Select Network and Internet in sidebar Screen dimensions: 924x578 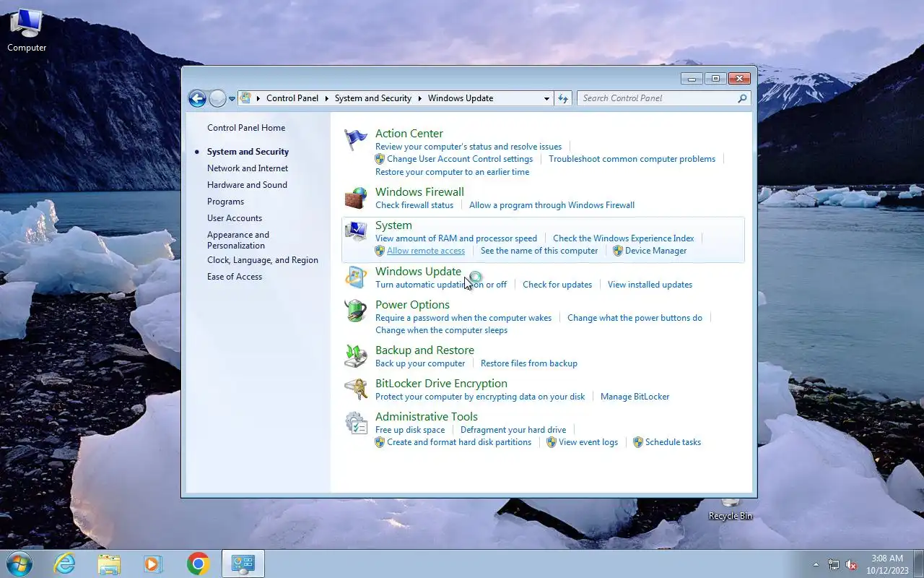pyautogui.click(x=248, y=168)
